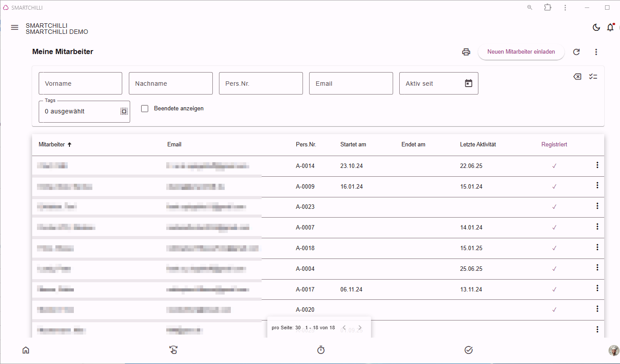Go to next page arrow
The height and width of the screenshot is (364, 620).
pyautogui.click(x=360, y=328)
